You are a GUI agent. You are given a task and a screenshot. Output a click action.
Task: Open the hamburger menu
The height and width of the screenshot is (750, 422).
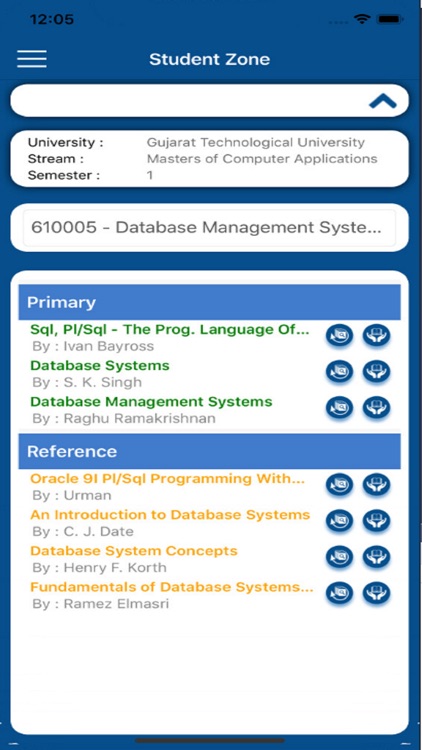click(x=32, y=59)
